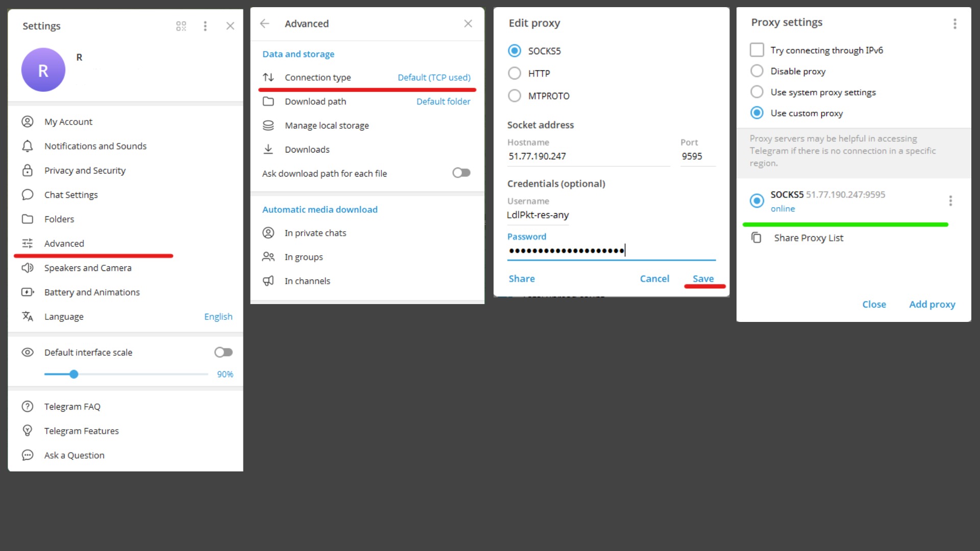
Task: Click the Privacy and Security lock icon
Action: click(28, 170)
